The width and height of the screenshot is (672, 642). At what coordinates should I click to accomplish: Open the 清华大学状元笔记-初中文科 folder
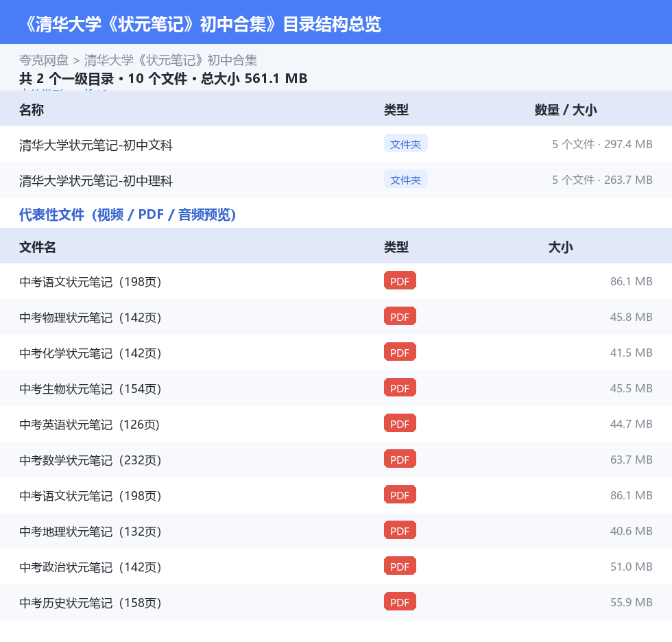[95, 145]
